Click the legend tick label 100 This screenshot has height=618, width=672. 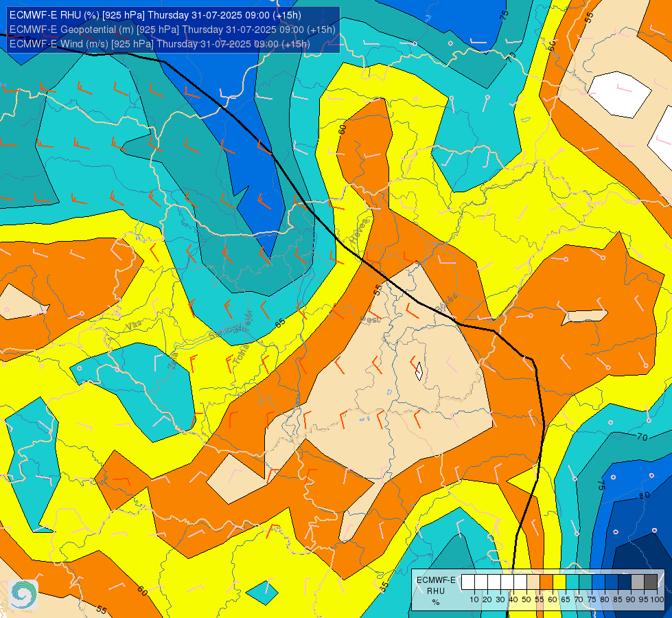click(x=657, y=599)
